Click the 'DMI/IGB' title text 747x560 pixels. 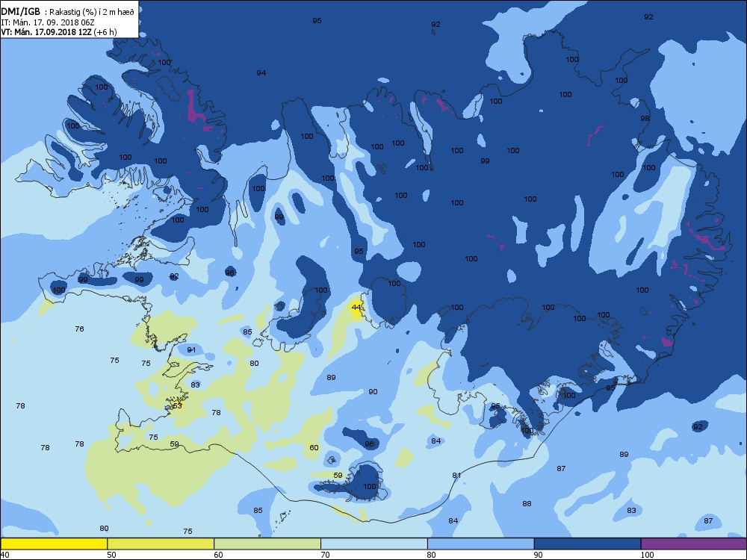coord(20,12)
